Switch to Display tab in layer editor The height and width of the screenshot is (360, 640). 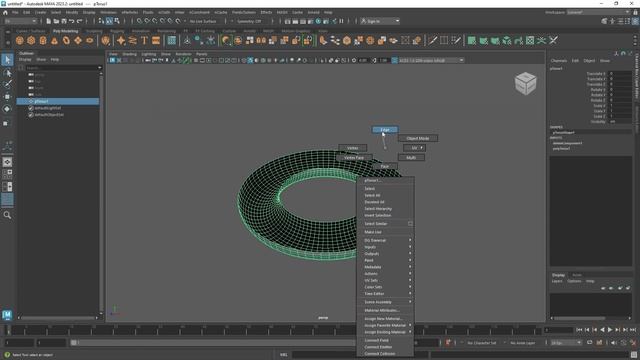click(x=558, y=275)
